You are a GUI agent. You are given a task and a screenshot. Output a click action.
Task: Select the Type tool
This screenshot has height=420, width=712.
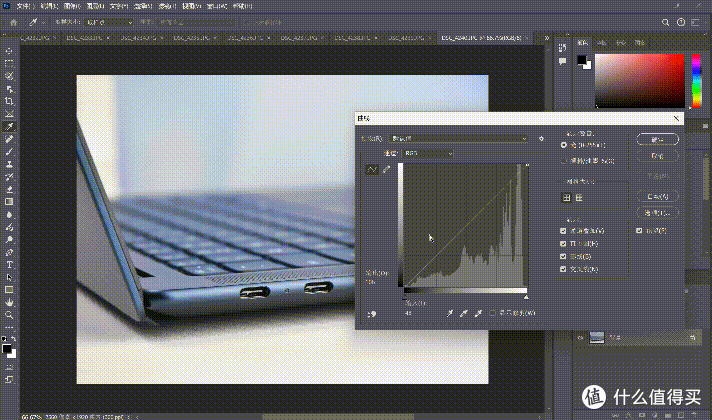pos(9,265)
